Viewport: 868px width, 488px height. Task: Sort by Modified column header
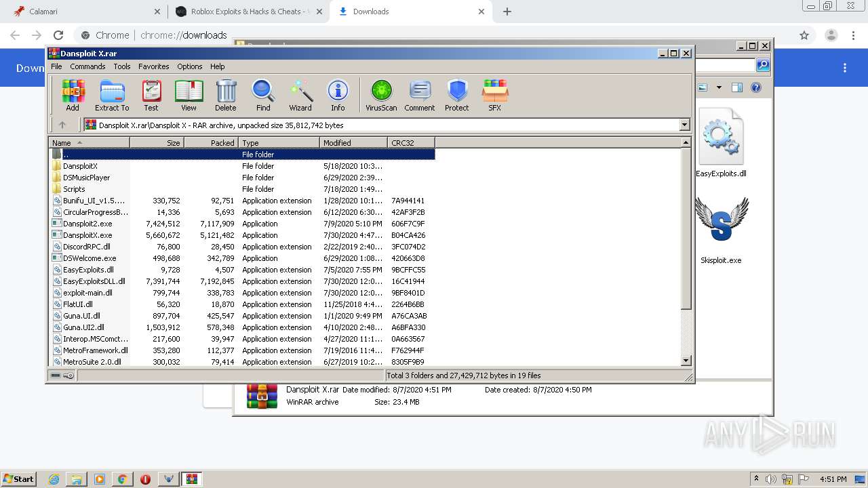(x=353, y=142)
